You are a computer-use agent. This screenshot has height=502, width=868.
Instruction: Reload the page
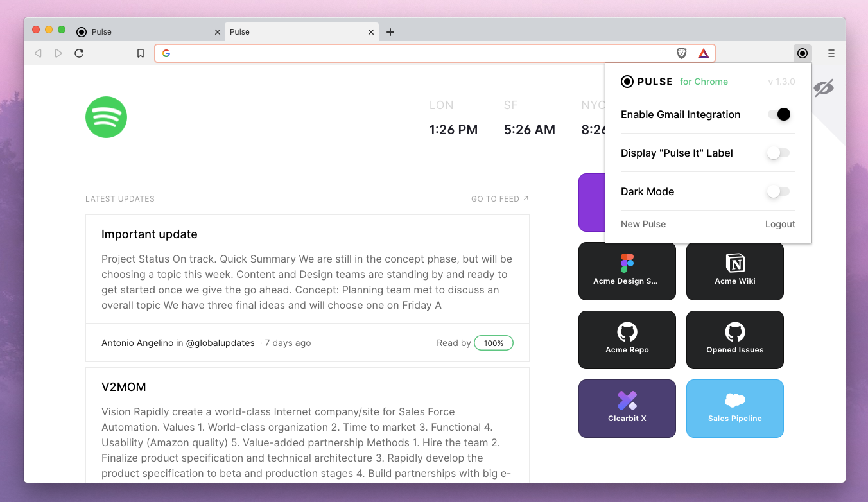pyautogui.click(x=79, y=53)
